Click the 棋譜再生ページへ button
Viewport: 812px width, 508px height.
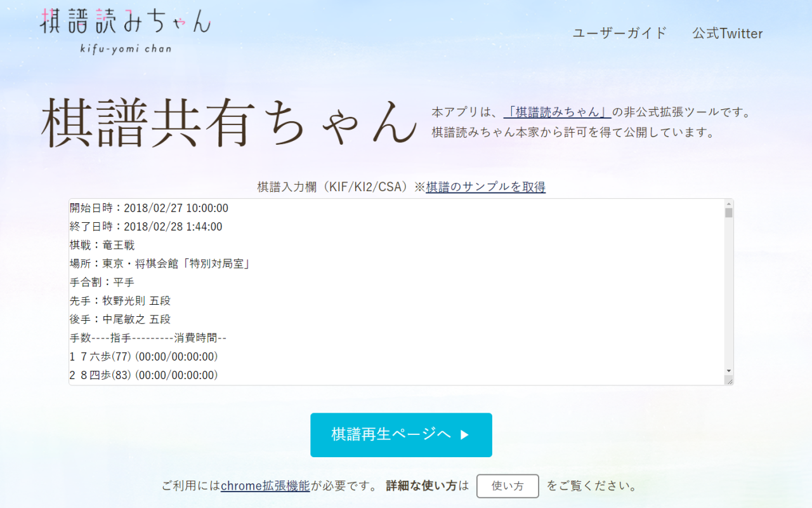[x=401, y=435]
